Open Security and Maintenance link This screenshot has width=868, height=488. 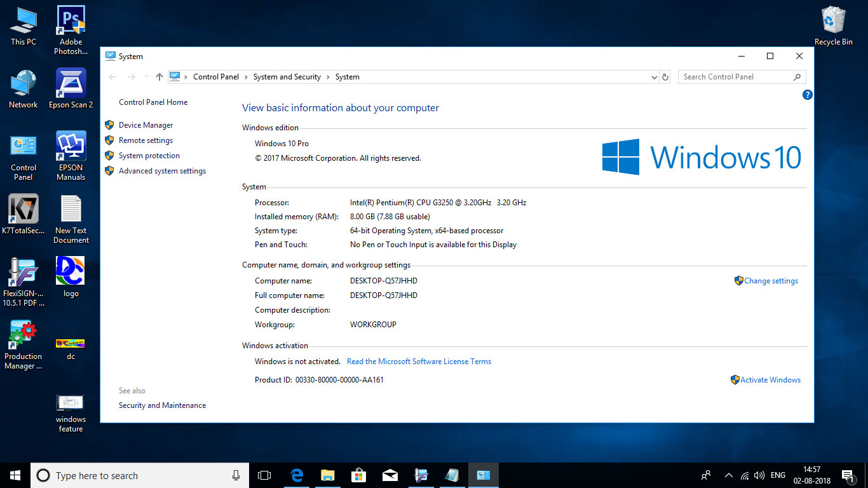click(x=162, y=405)
